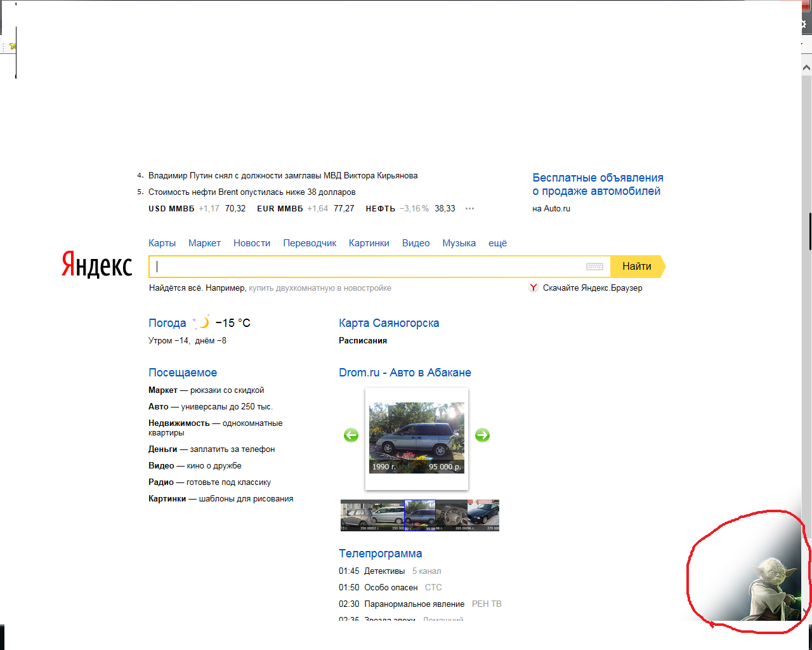Click the USD ММВБ exchange rate
Viewport: 812px width, 650px height.
click(x=197, y=209)
